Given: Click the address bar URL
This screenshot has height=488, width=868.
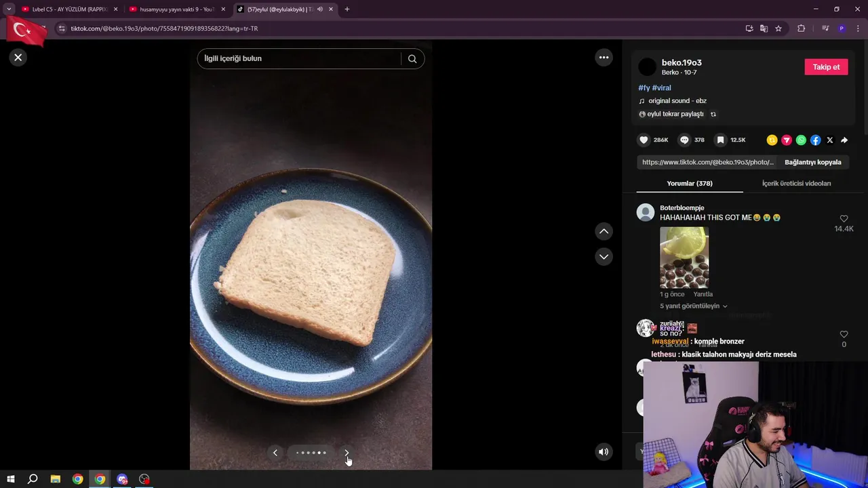Looking at the screenshot, I should (x=164, y=28).
